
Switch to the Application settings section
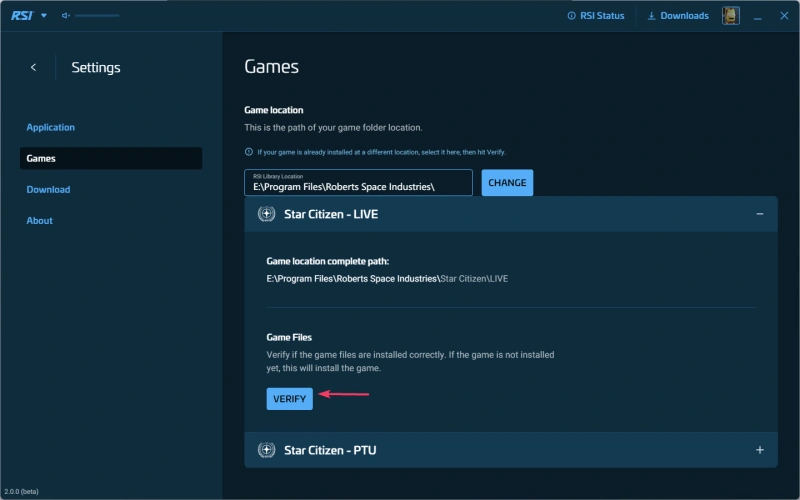tap(51, 127)
